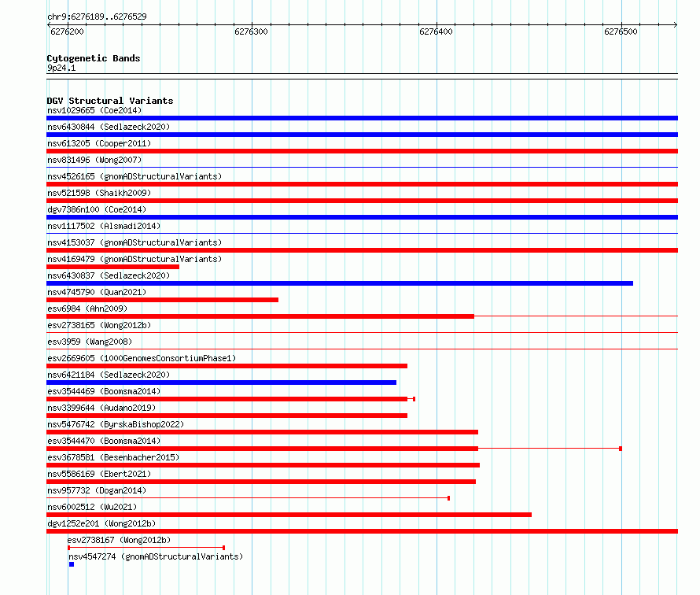Open the esv3678581 (Besenbacher2015) label

tap(113, 457)
